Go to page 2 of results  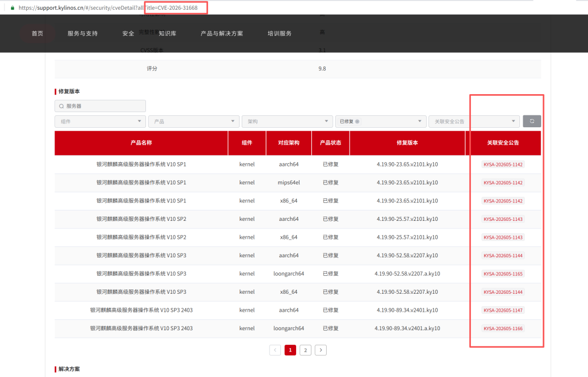coord(305,350)
